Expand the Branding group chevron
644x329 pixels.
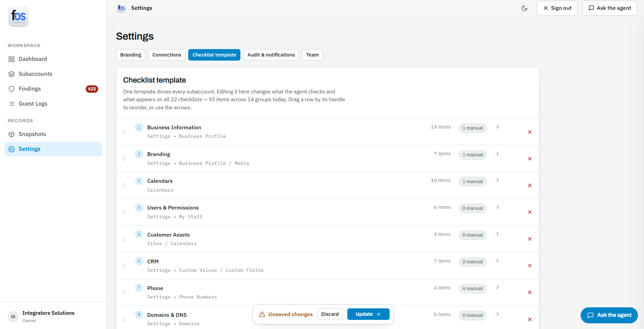point(497,154)
